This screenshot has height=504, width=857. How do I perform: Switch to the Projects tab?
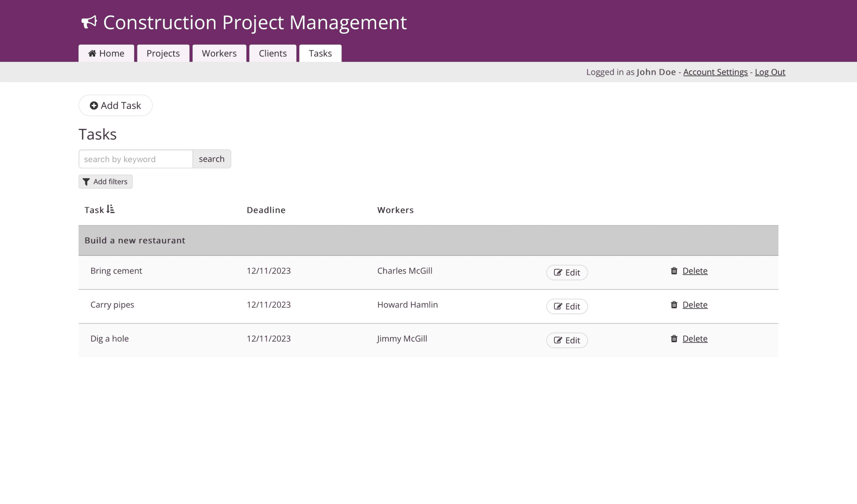[x=163, y=53]
